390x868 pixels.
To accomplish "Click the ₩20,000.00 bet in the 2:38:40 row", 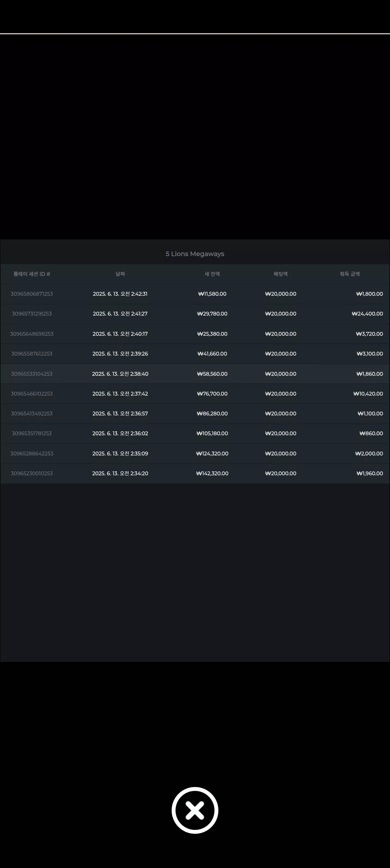I will pos(281,374).
